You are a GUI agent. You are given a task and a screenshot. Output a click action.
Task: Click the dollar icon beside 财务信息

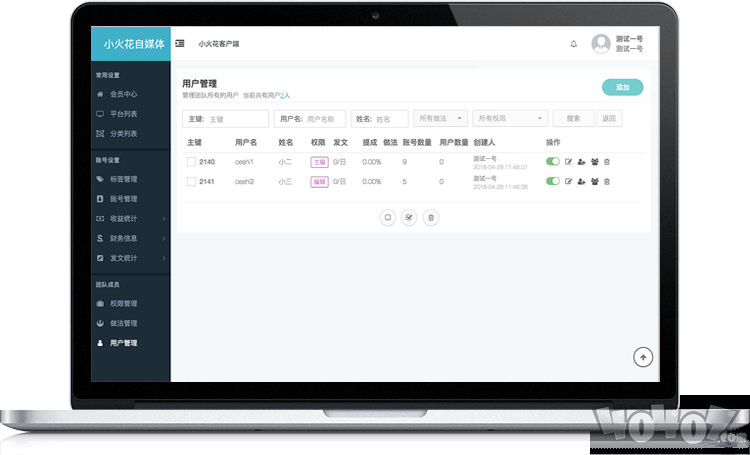pos(100,238)
